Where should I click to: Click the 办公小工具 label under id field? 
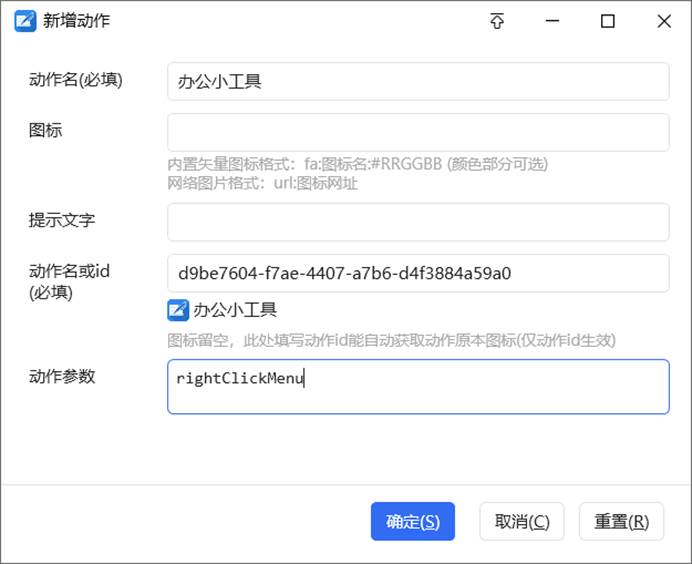pyautogui.click(x=235, y=310)
